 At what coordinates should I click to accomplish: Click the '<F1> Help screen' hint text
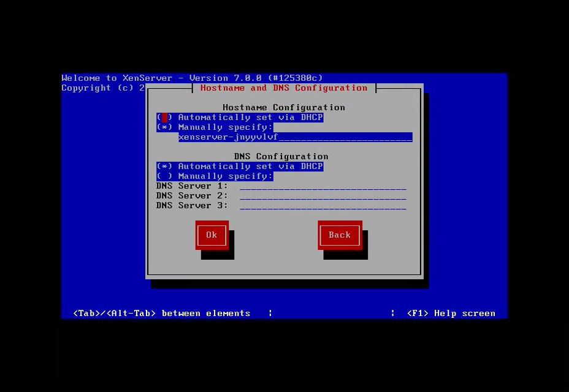[x=451, y=314]
